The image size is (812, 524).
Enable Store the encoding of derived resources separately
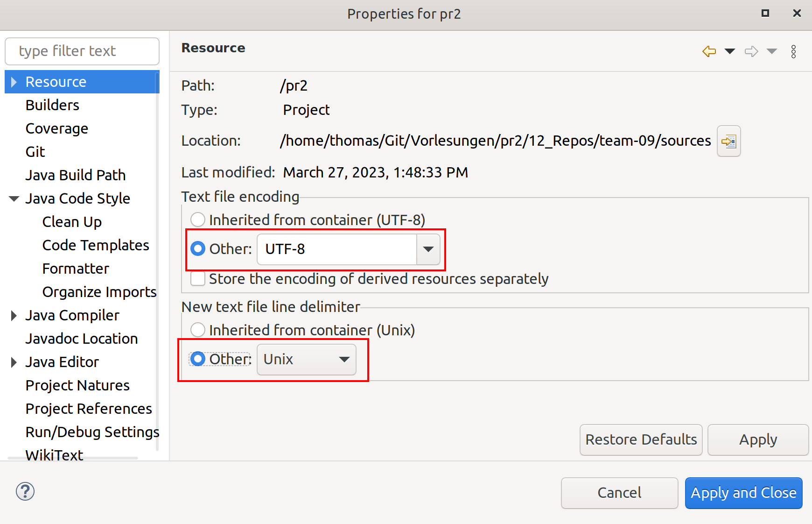tap(198, 279)
